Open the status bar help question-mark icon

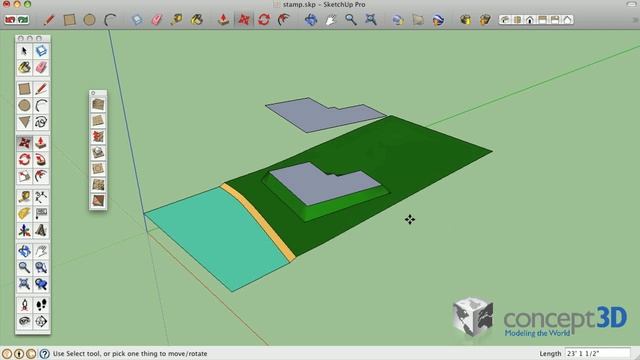point(44,353)
